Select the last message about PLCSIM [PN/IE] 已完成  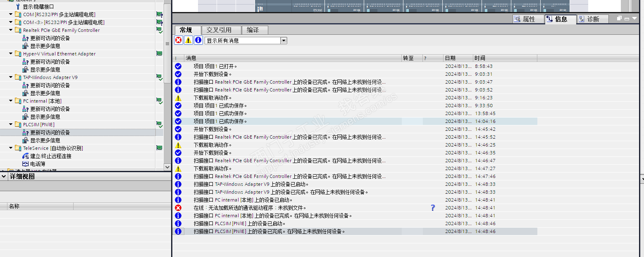tap(270, 231)
